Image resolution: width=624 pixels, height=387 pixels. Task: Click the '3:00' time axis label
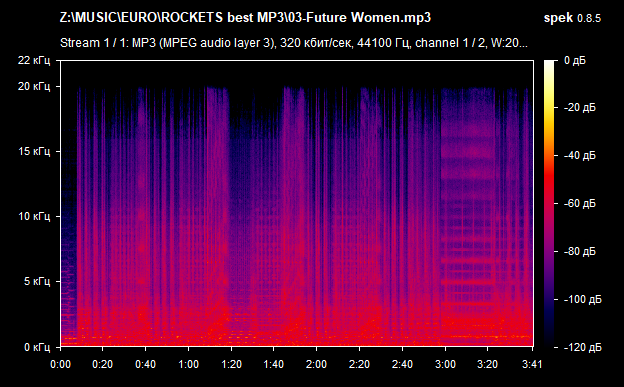tap(445, 364)
